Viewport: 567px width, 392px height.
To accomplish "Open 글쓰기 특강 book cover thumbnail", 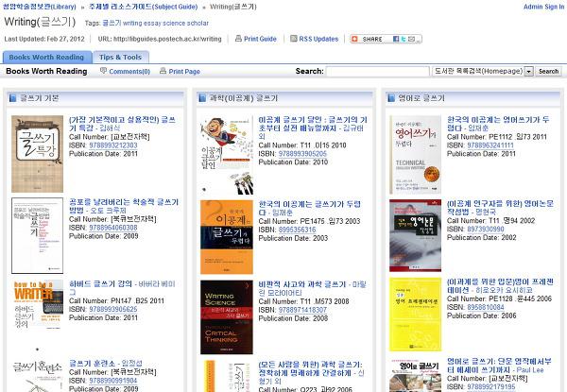I will tap(37, 154).
